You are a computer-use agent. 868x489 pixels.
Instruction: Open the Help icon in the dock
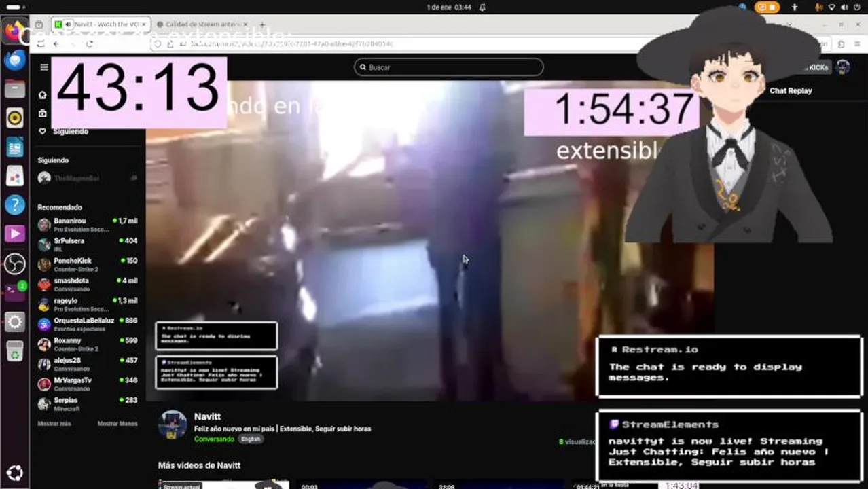pyautogui.click(x=15, y=205)
